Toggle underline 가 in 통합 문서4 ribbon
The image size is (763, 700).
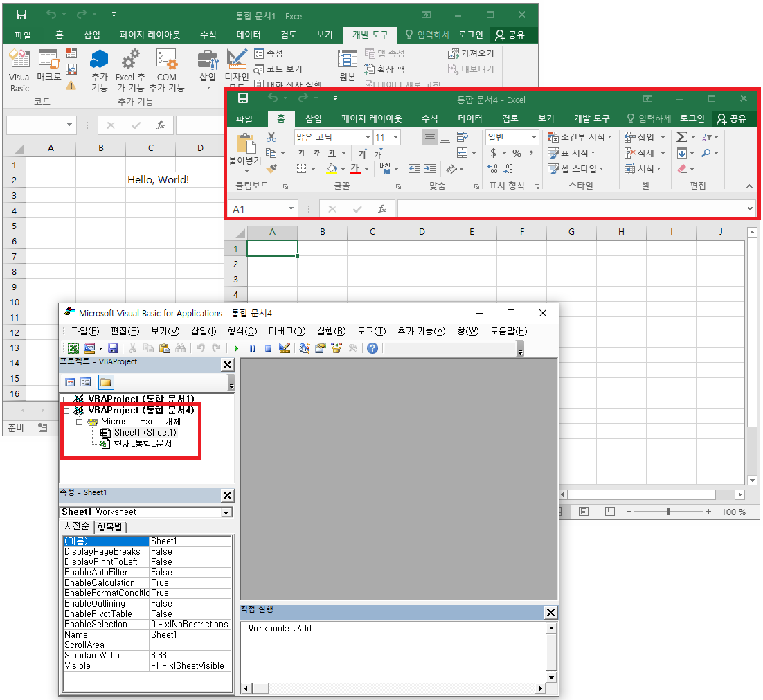point(332,153)
